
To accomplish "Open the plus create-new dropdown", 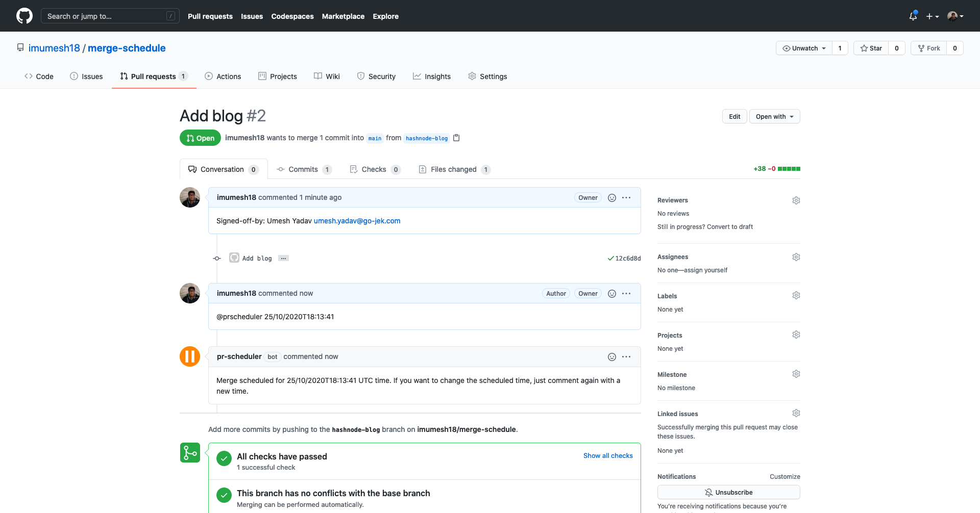I will [x=932, y=16].
